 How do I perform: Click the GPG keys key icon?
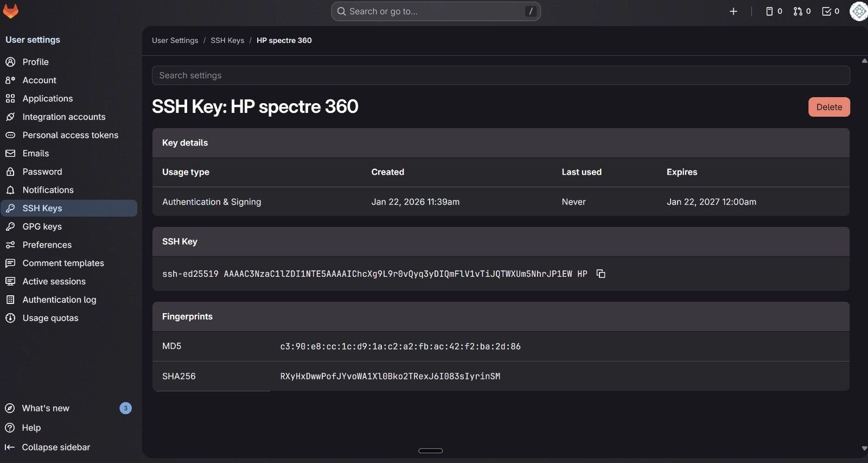pos(10,226)
